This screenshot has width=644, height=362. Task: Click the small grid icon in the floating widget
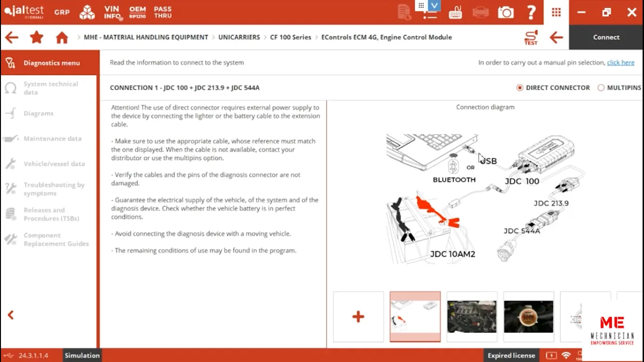(x=421, y=5)
